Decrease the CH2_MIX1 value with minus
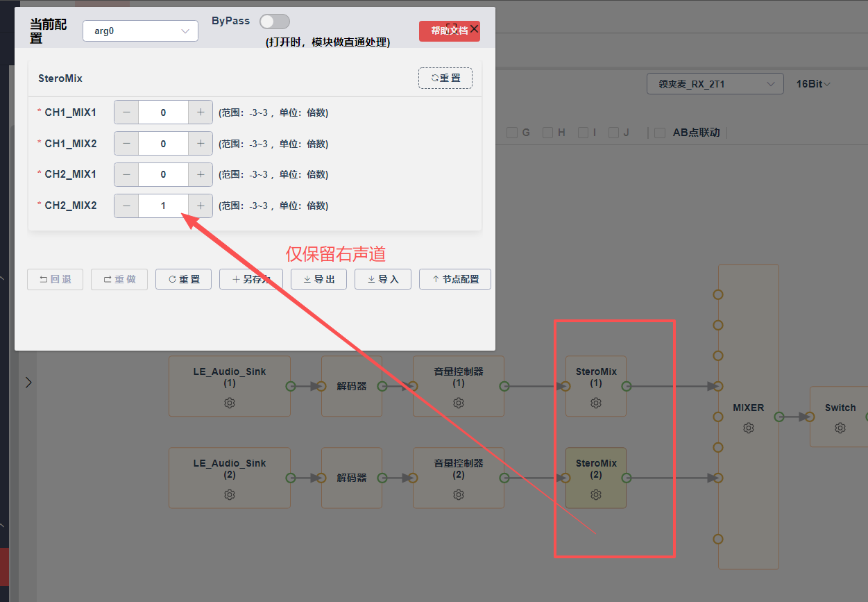 [x=126, y=174]
